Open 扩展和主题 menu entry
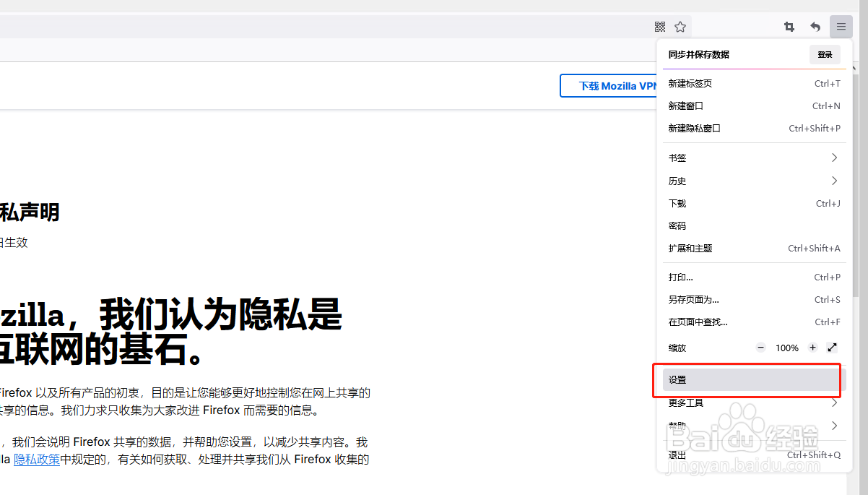The width and height of the screenshot is (868, 495). pyautogui.click(x=754, y=248)
